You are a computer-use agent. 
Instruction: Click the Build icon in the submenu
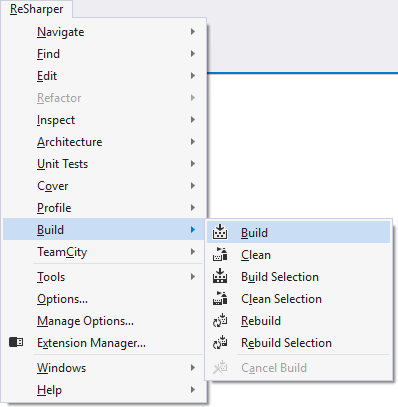tap(220, 232)
